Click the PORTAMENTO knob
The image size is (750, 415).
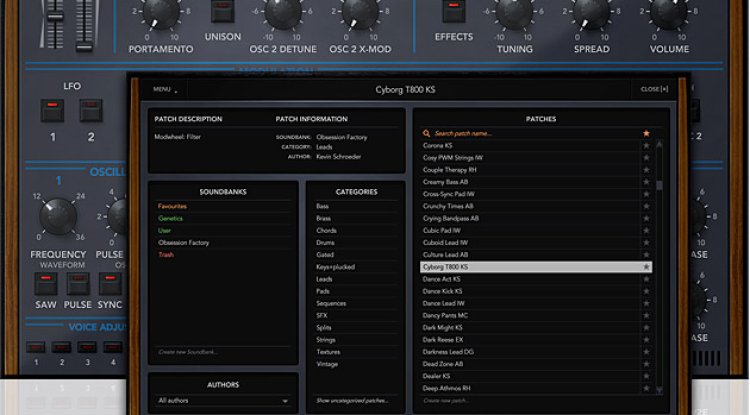click(161, 13)
